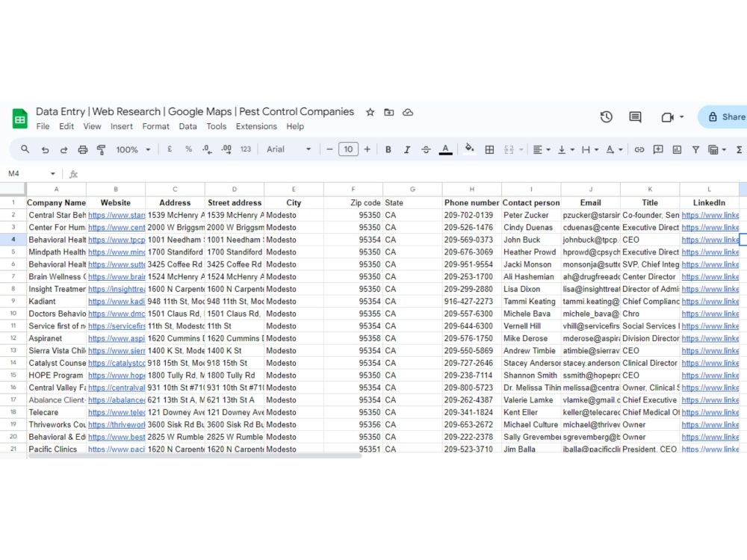The width and height of the screenshot is (747, 560).
Task: Create a filter
Action: [695, 149]
